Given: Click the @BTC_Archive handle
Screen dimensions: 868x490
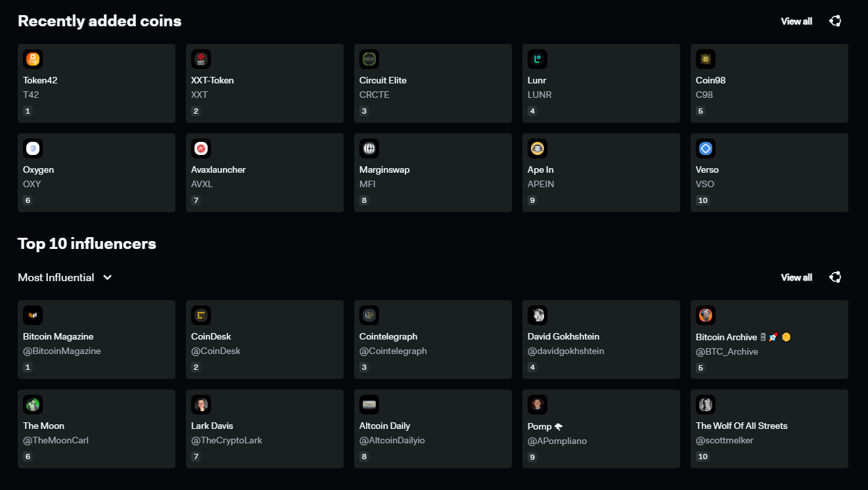Looking at the screenshot, I should point(727,351).
